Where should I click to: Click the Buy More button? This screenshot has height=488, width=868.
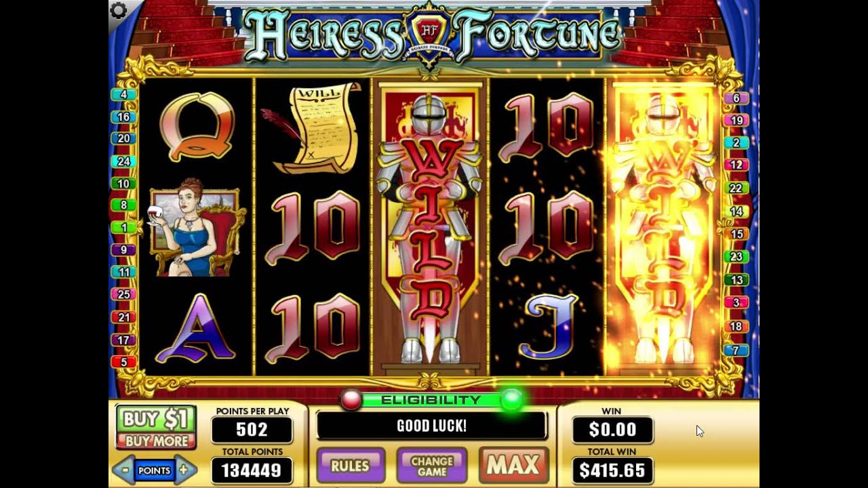pos(155,441)
